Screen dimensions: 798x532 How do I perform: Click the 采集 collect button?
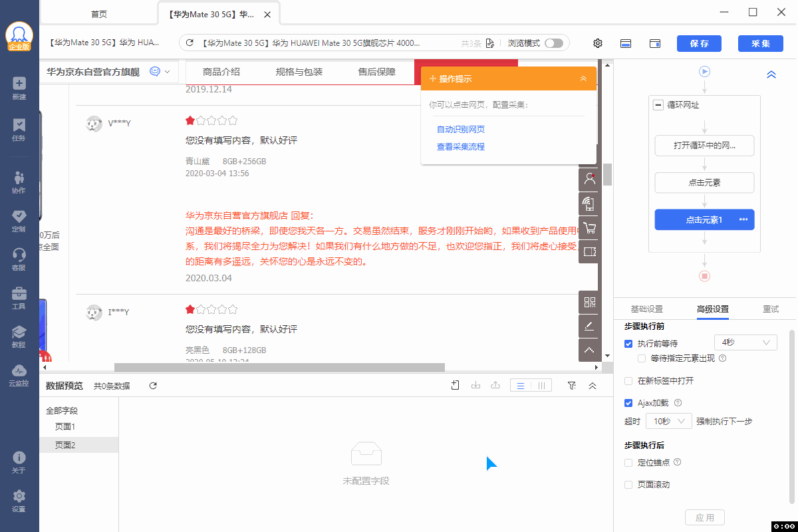761,43
